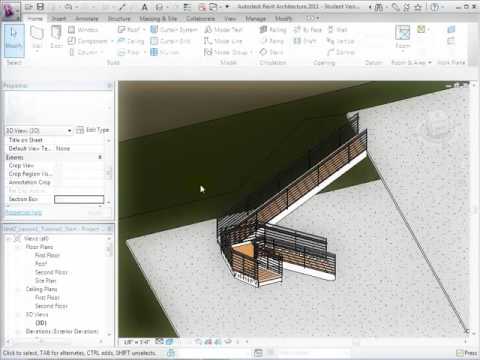Screen dimensions: 480x360
Task: Select the Wall opening tool
Action: coord(337,30)
